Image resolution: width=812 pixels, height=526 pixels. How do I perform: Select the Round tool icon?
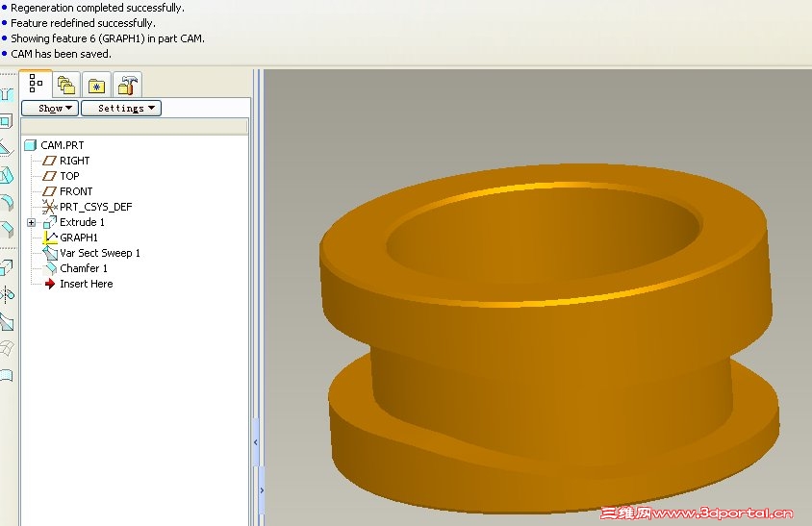[x=6, y=202]
